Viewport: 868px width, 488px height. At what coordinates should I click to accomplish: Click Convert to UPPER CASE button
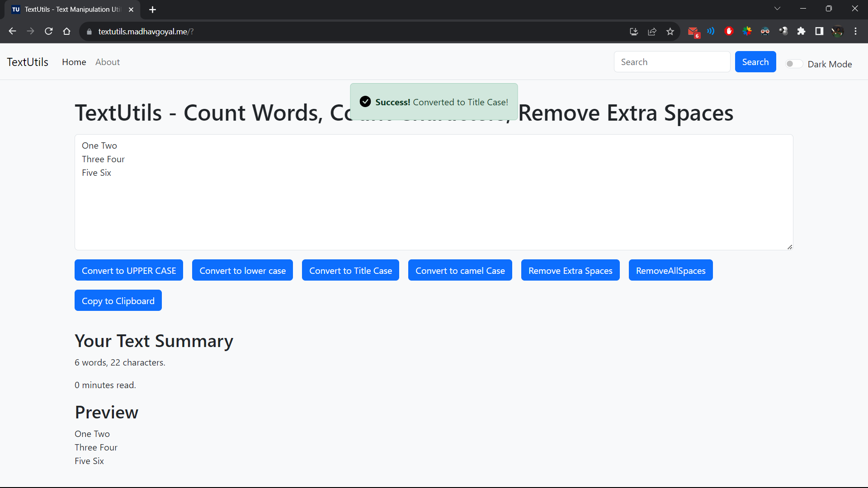click(x=129, y=270)
